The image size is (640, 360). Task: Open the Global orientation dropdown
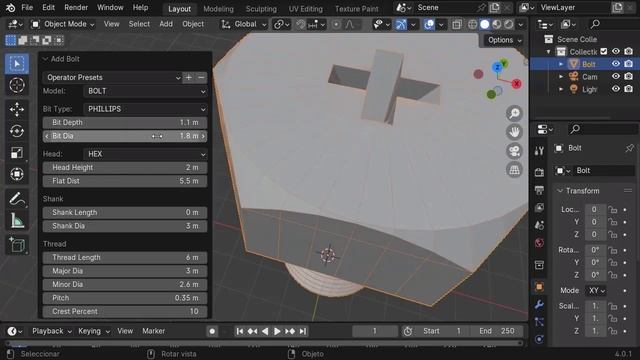(x=243, y=24)
